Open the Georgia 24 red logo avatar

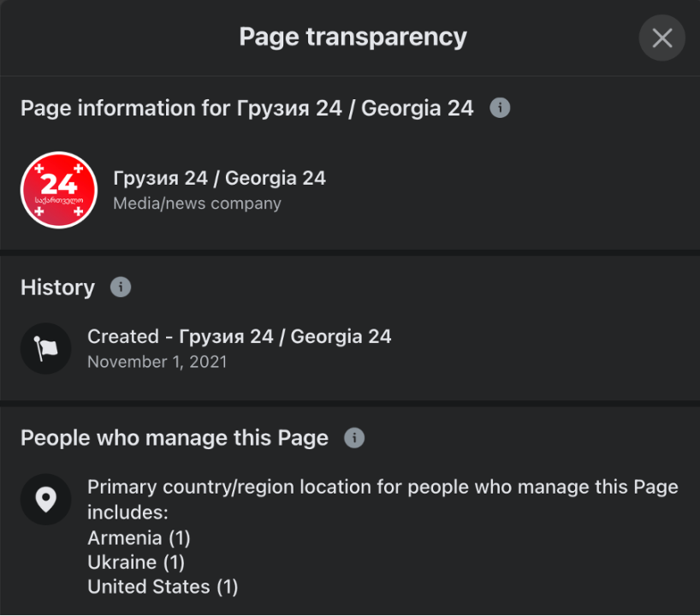coord(59,190)
